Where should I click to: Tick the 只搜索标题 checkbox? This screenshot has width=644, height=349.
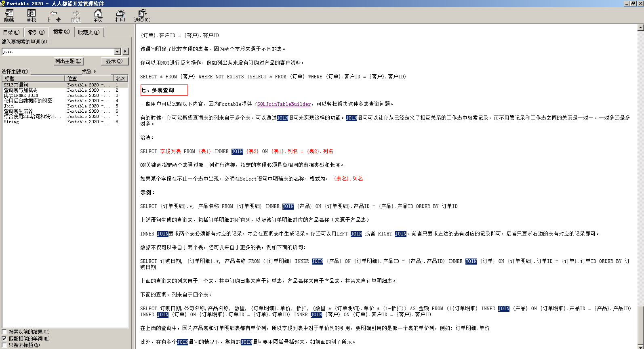tap(4, 345)
